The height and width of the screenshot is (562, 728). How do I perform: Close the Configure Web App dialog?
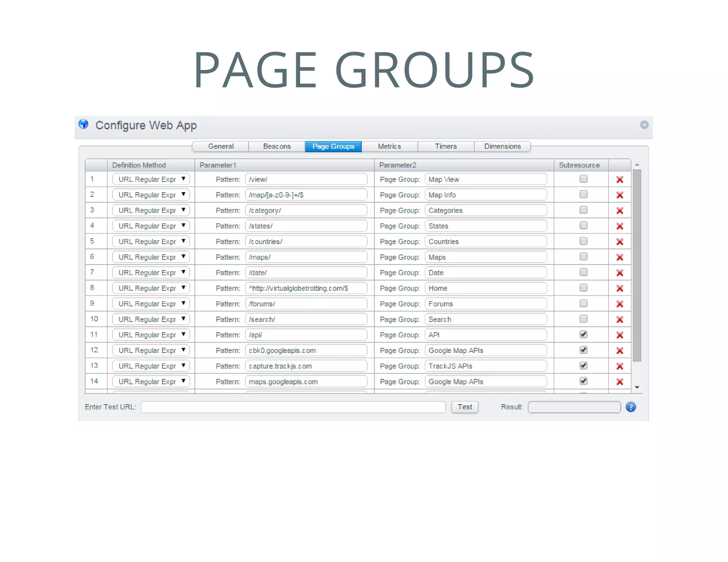pos(644,125)
